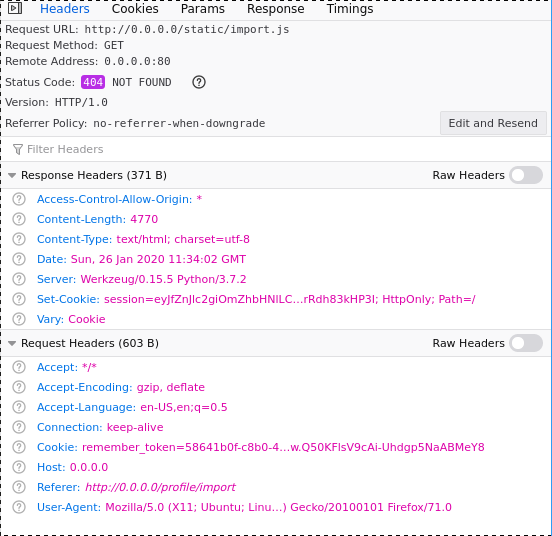
Task: Click help icon beside Set-Cookie header
Action: 19,299
